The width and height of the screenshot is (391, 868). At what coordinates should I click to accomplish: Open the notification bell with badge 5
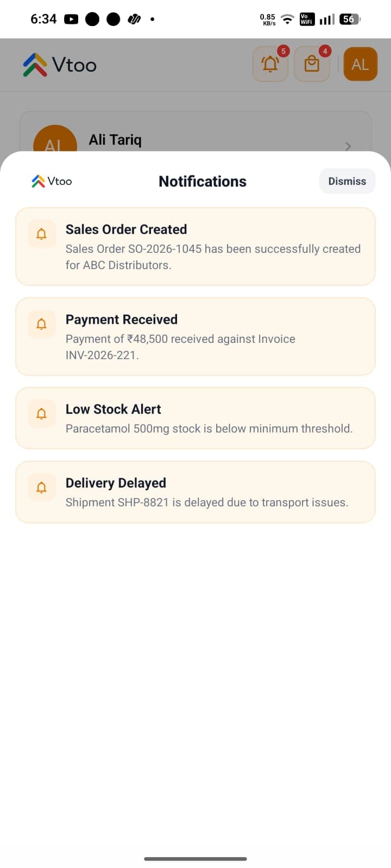coord(270,64)
